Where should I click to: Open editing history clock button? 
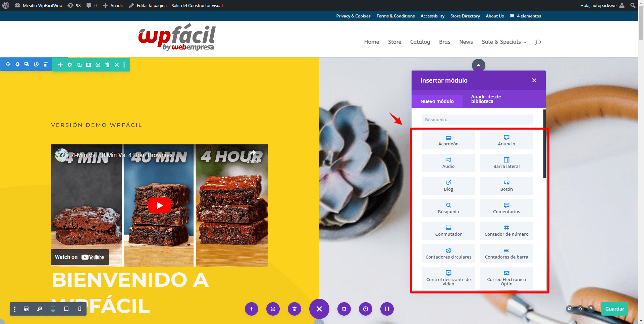click(x=366, y=309)
